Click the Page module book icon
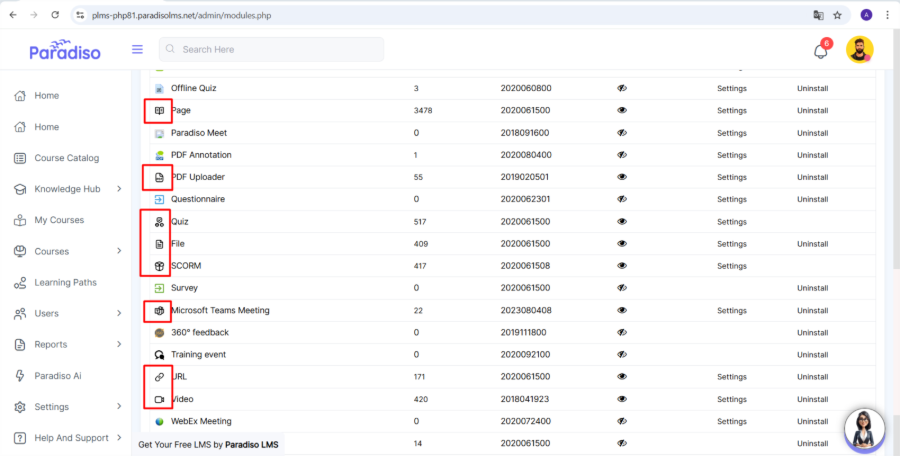The image size is (900, 456). pos(159,110)
